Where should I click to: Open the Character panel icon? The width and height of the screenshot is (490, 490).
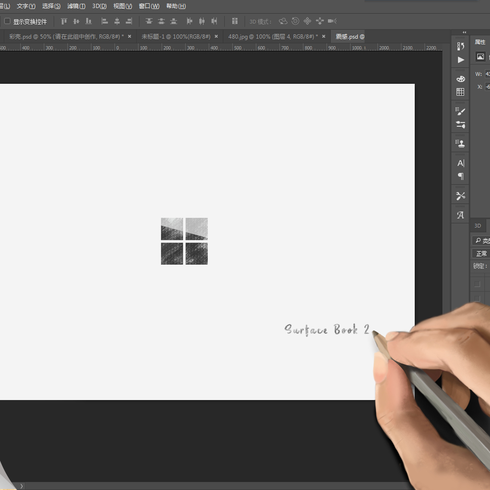460,163
